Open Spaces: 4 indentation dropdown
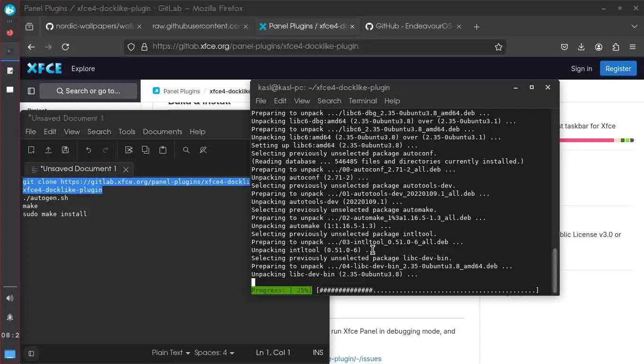This screenshot has height=364, width=644. coord(214,353)
